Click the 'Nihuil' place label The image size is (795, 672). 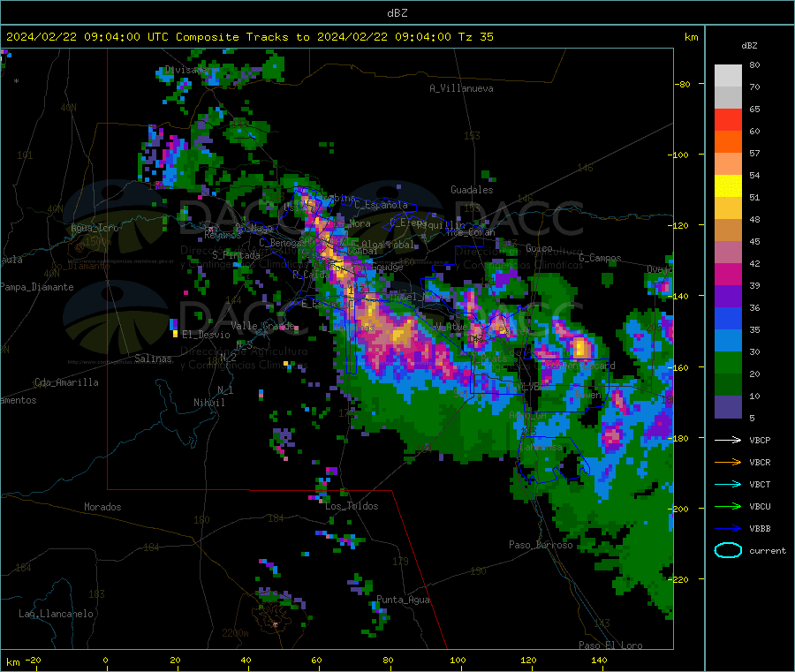tap(208, 403)
